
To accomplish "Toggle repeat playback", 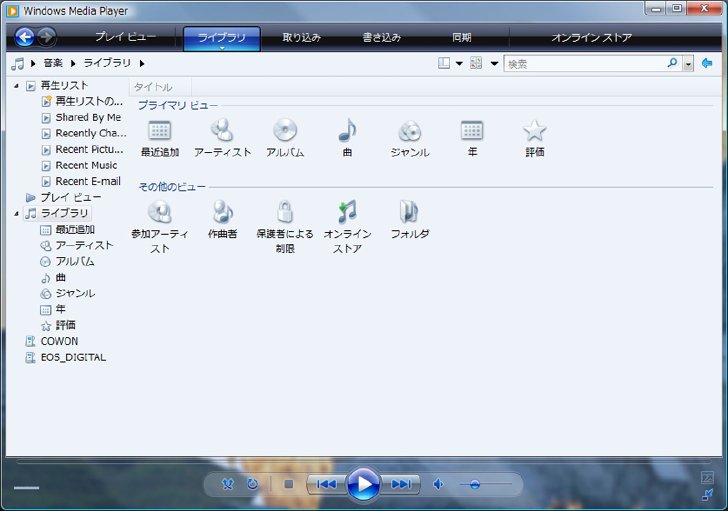I will coord(253,485).
